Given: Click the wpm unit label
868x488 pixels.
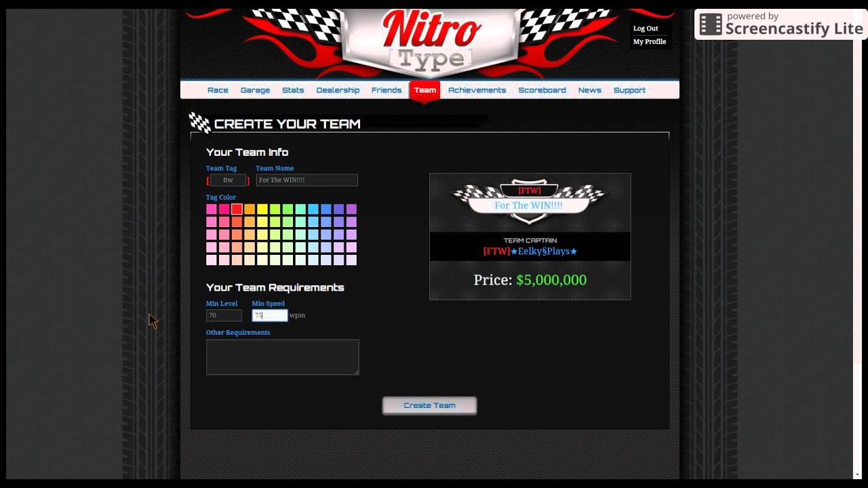Looking at the screenshot, I should (x=297, y=315).
